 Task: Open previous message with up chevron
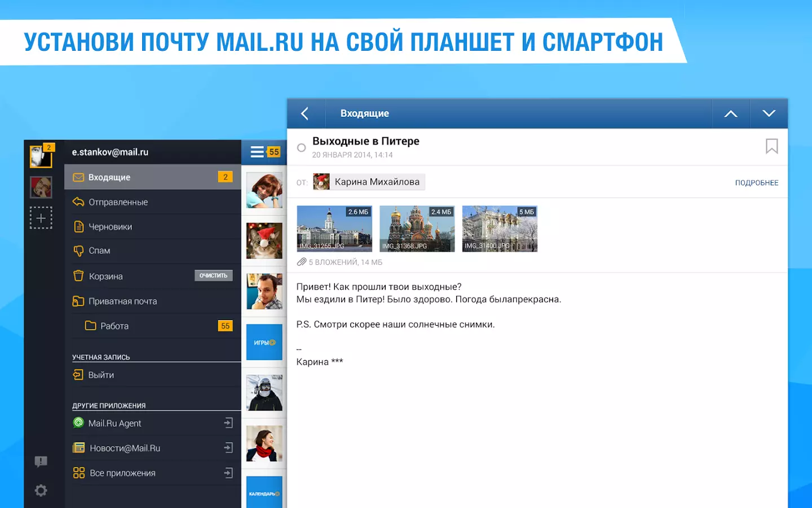click(731, 113)
